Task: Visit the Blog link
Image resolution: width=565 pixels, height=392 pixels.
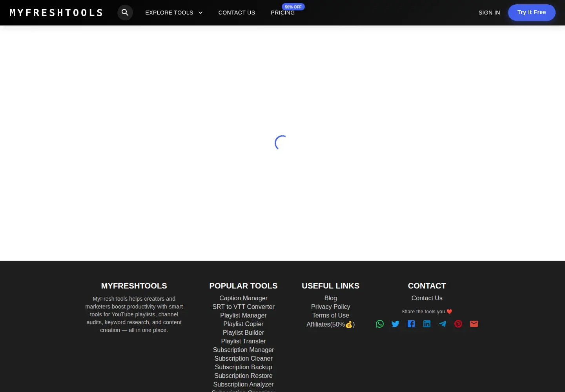Action: click(x=331, y=298)
